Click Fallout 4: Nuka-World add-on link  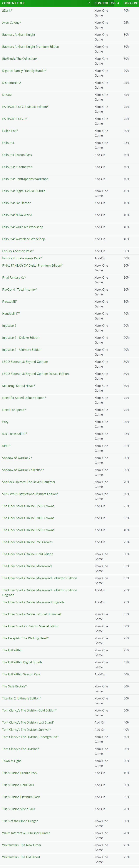[17, 215]
